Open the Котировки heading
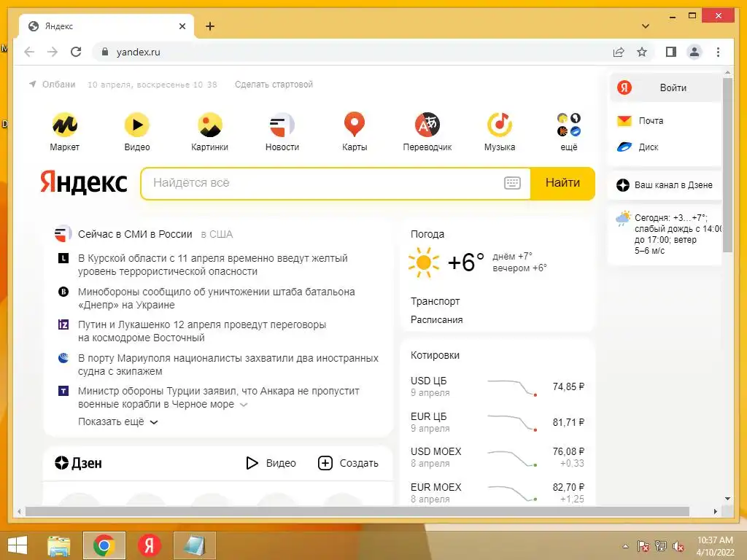The width and height of the screenshot is (747, 560). point(435,355)
